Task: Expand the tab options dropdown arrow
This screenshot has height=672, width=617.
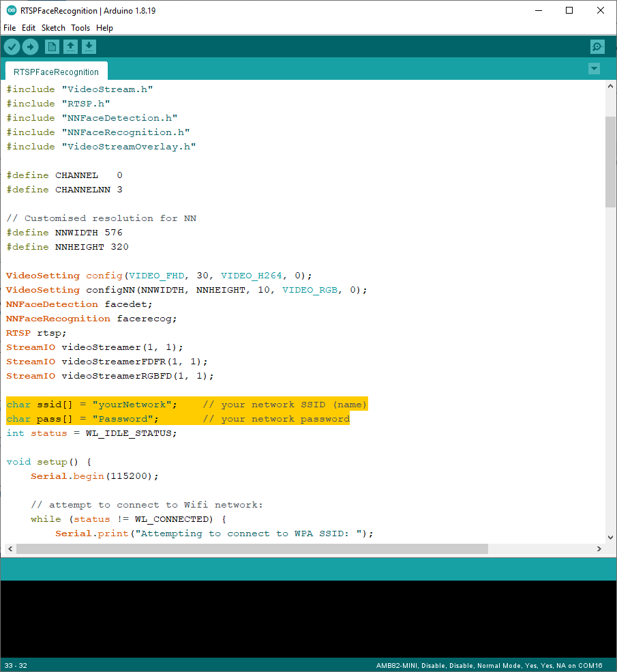Action: coord(594,69)
